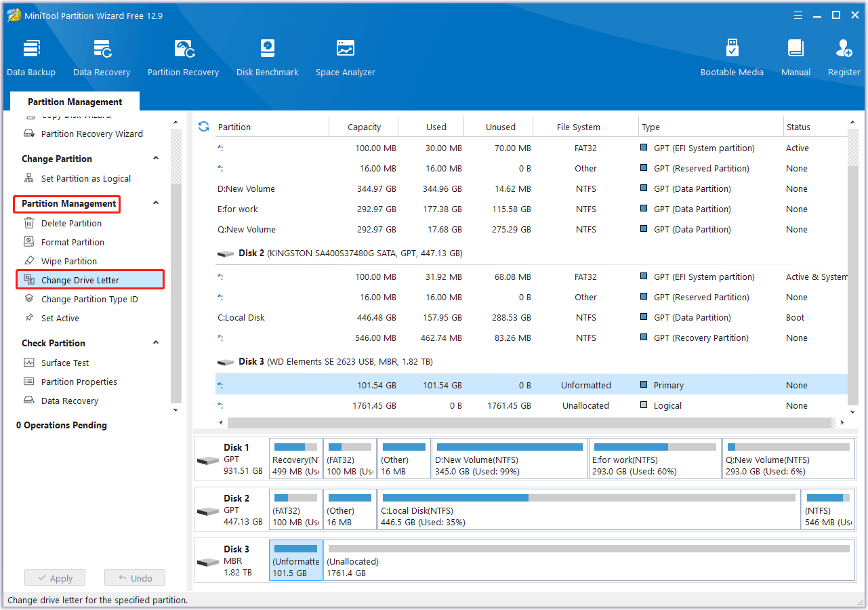
Task: Collapse the Partition Management sidebar section
Action: click(x=156, y=203)
